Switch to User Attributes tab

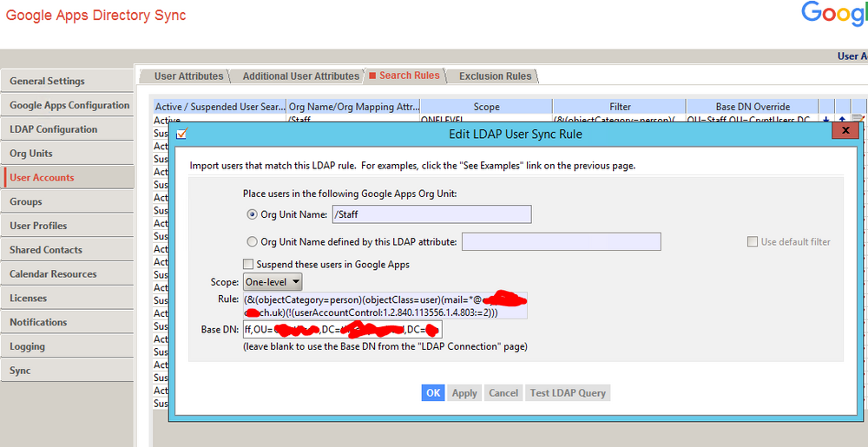point(188,76)
